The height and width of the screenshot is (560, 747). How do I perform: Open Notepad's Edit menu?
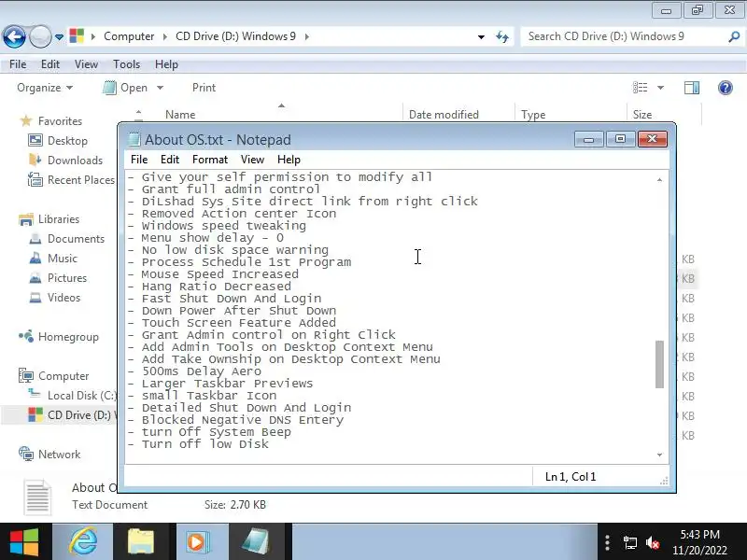tap(170, 160)
